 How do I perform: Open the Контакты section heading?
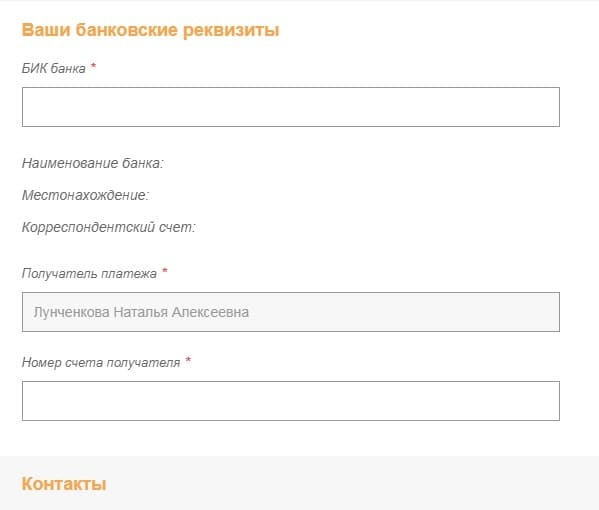pos(64,484)
